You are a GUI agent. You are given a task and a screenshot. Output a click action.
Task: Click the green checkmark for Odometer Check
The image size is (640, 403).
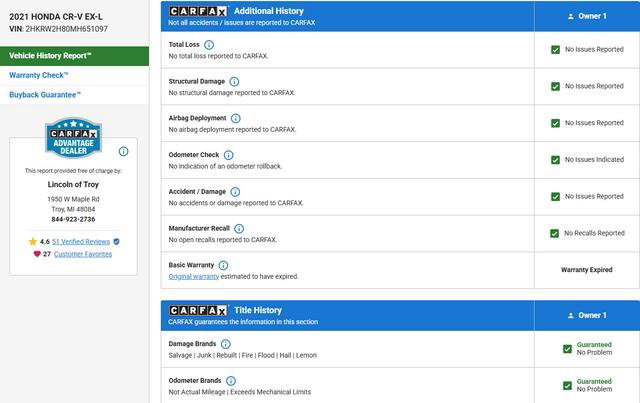tap(555, 160)
